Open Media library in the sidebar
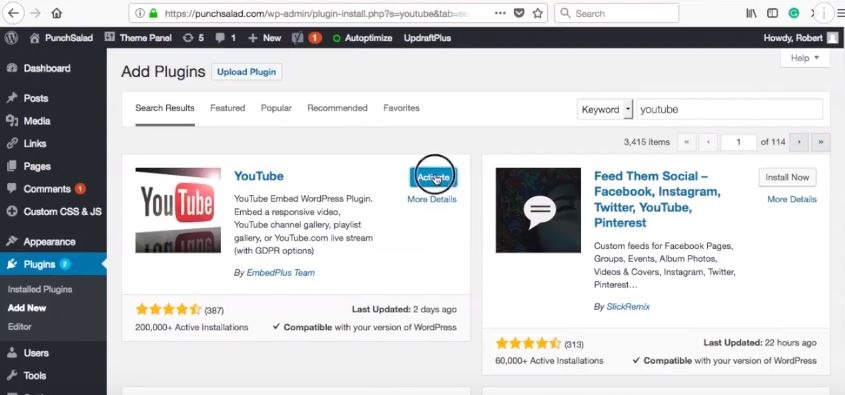Screen dimensions: 845x395 (x=53, y=121)
